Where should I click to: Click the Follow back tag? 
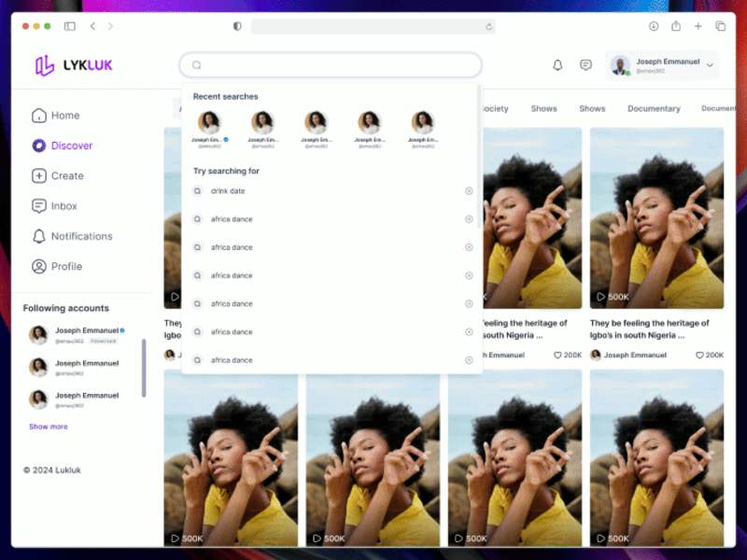104,341
